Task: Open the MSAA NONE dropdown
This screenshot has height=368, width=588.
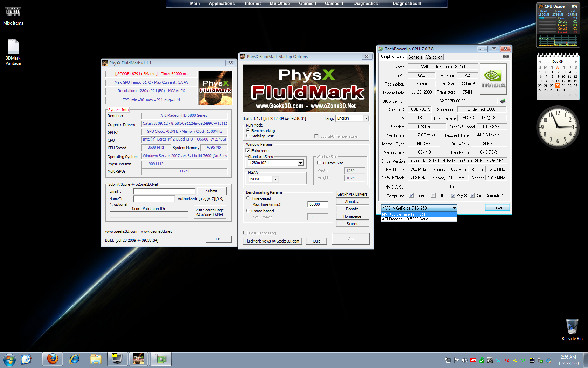Action: click(263, 179)
